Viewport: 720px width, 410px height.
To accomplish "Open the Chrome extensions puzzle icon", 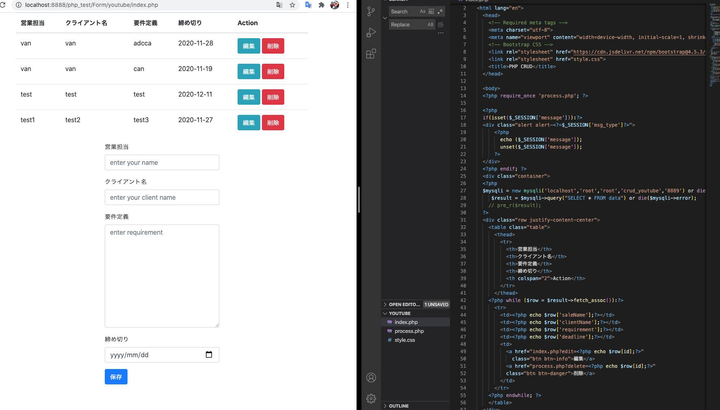I will click(x=321, y=5).
